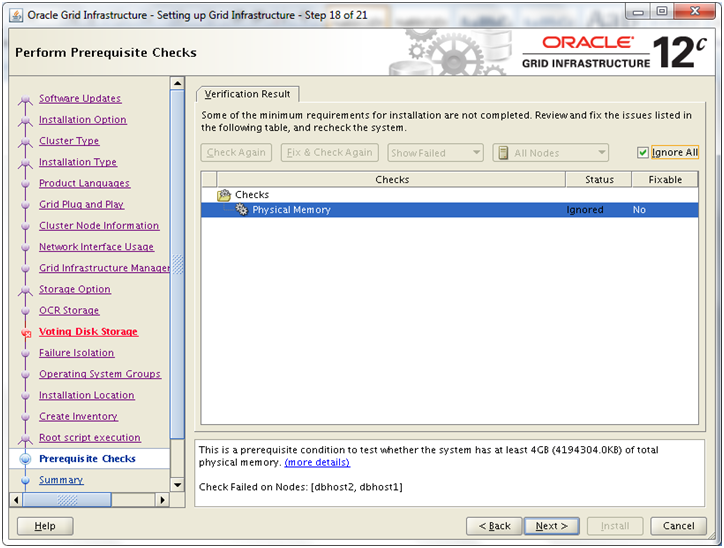Open the All Nodes dropdown
724x548 pixels.
click(550, 153)
